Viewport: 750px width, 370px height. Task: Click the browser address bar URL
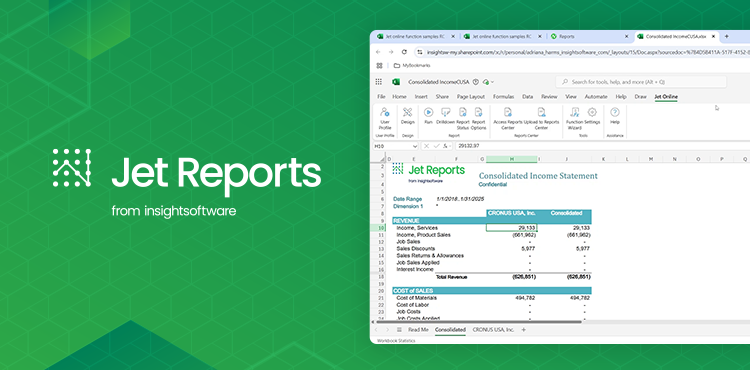[x=588, y=52]
